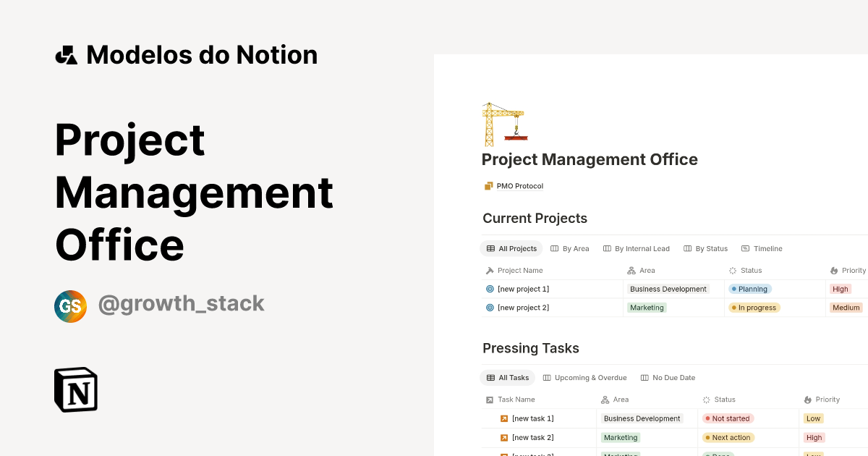Click the arrow icon beside [new task 2]
The width and height of the screenshot is (868, 456).
pyautogui.click(x=503, y=437)
